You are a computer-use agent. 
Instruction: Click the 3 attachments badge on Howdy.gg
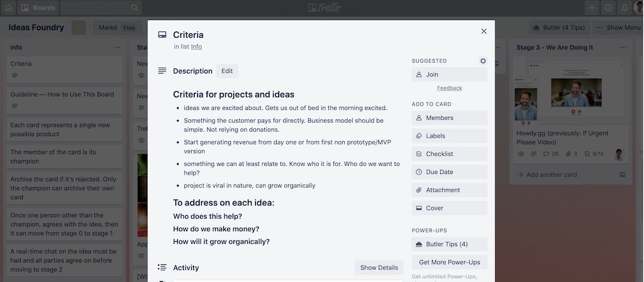click(x=571, y=154)
